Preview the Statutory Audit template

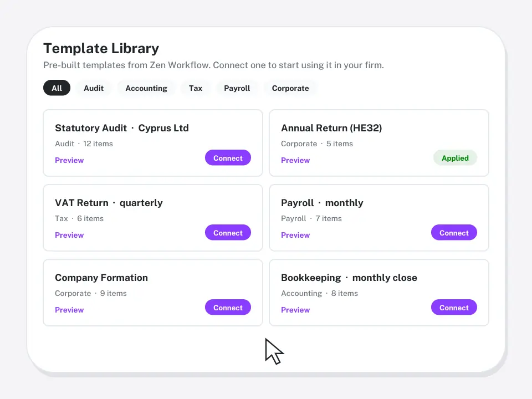click(x=69, y=160)
